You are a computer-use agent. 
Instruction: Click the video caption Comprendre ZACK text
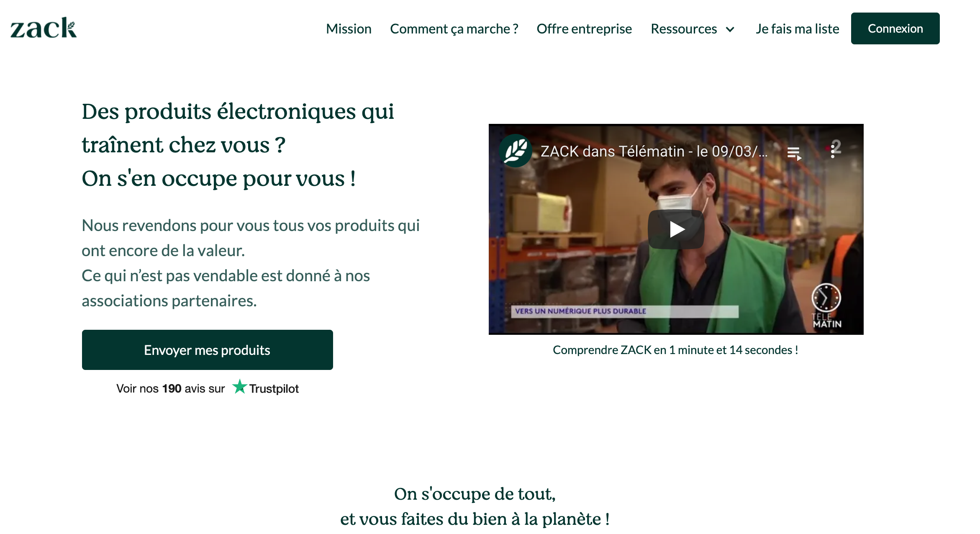(x=675, y=350)
